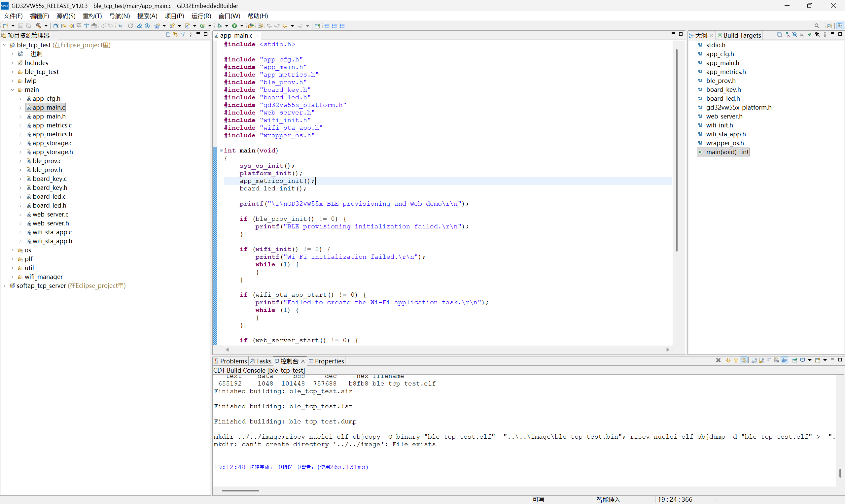Click the Open Element folder icon
This screenshot has width=845, height=504.
point(251,26)
